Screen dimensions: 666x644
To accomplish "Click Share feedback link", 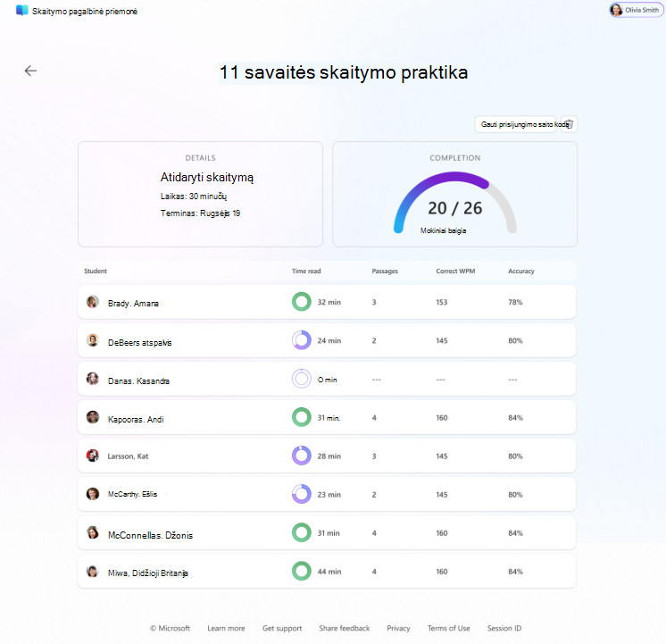I will [x=345, y=628].
